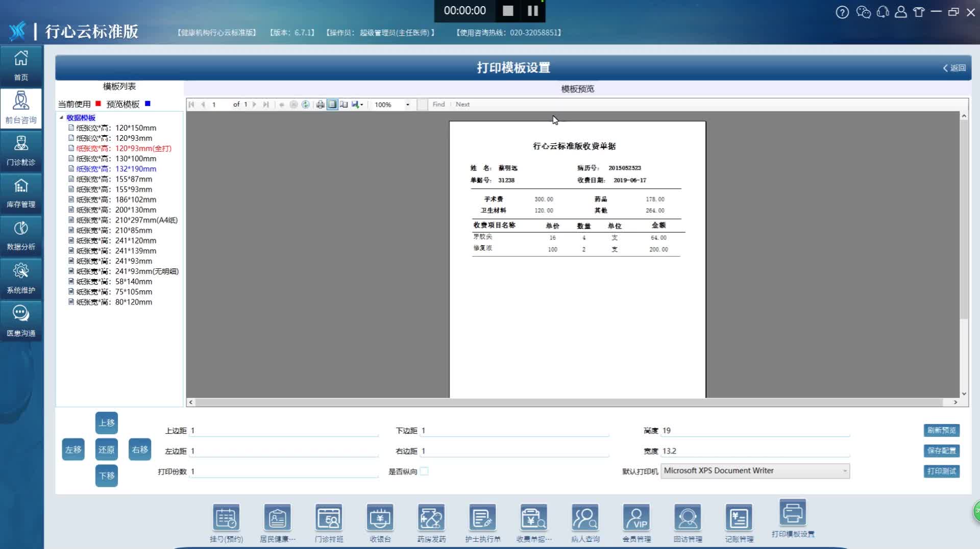
Task: Collapse the 收据模板 tree node
Action: pos(61,117)
